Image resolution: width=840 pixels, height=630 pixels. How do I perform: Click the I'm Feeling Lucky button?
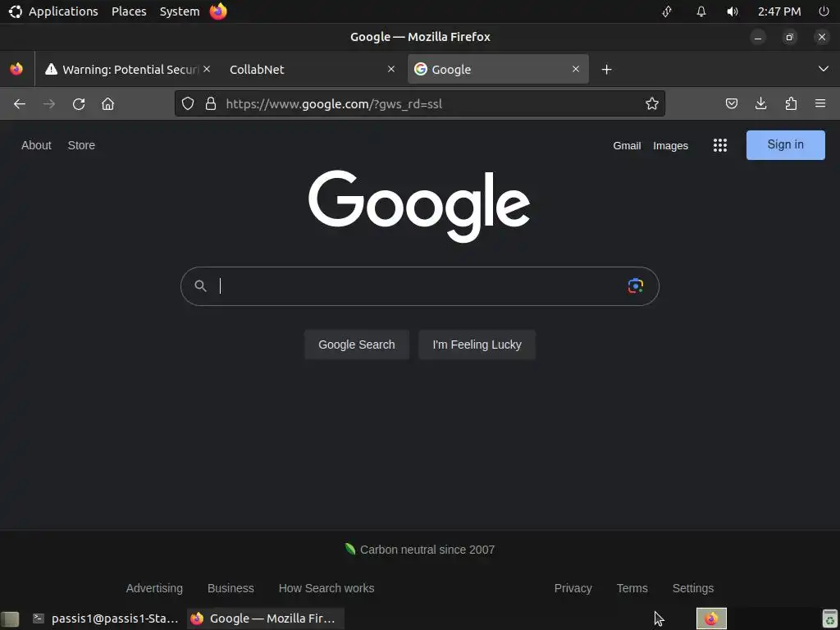point(477,345)
